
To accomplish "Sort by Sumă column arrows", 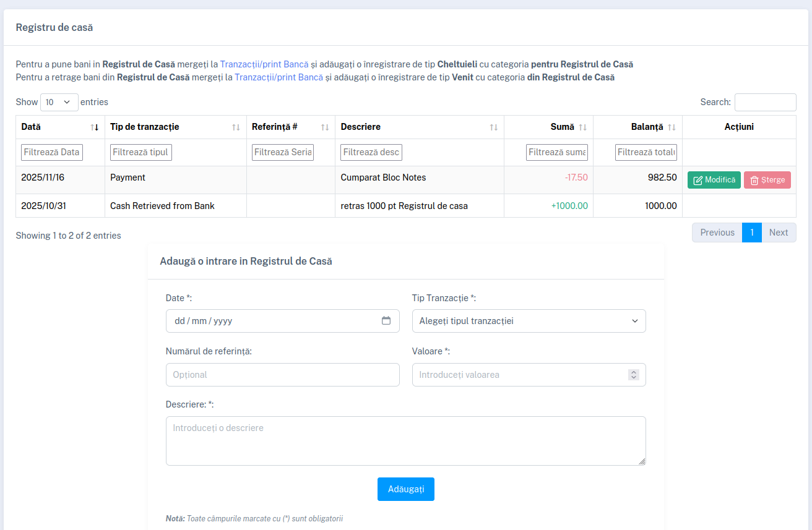I will (582, 127).
